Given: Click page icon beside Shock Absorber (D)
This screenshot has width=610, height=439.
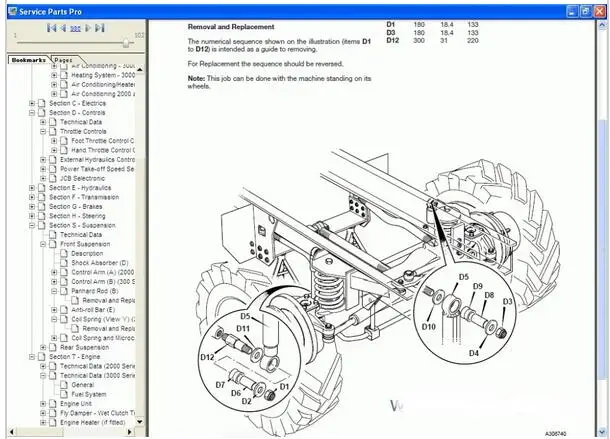Looking at the screenshot, I should tap(64, 263).
